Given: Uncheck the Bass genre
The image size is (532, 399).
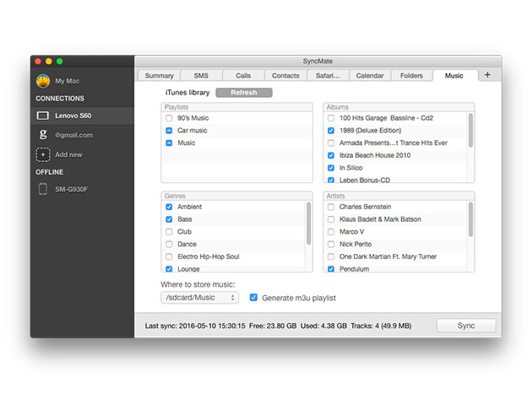Looking at the screenshot, I should point(169,219).
